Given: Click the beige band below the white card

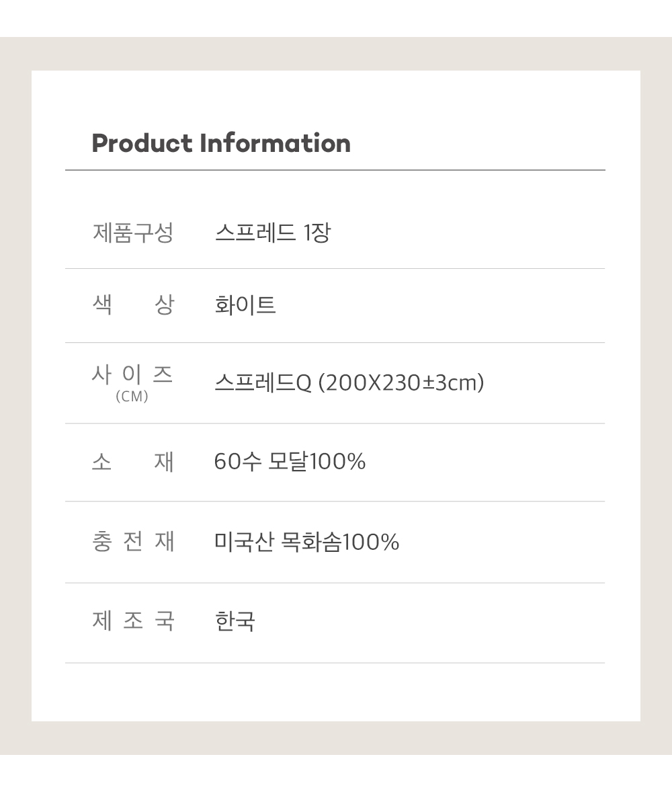Looking at the screenshot, I should tap(336, 738).
